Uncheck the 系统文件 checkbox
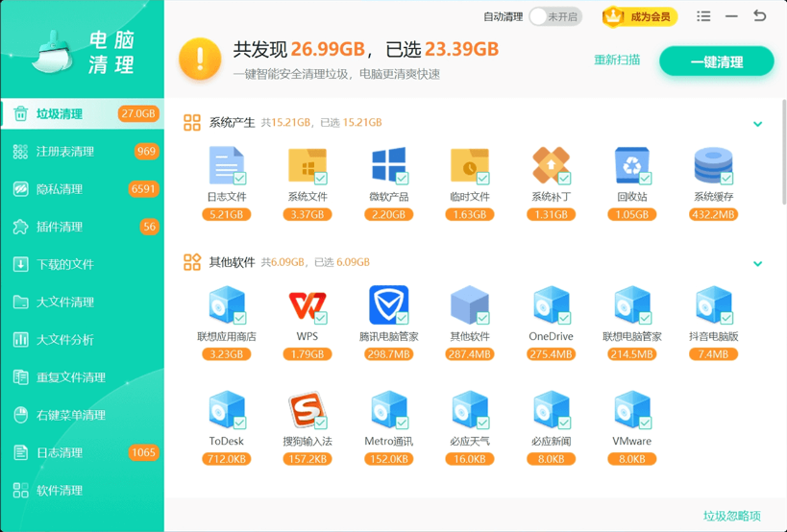The height and width of the screenshot is (532, 787). (x=321, y=178)
